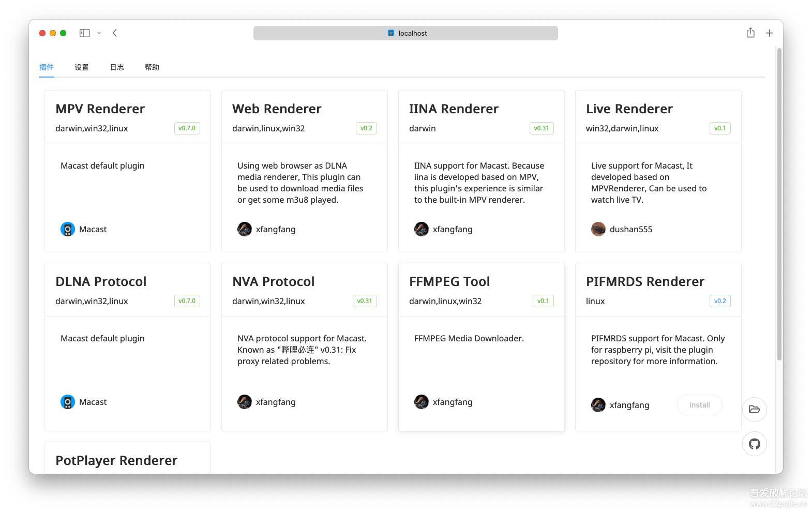The height and width of the screenshot is (512, 812).
Task: Click the v0.1 tag on FFMPEG Tool
Action: click(543, 301)
